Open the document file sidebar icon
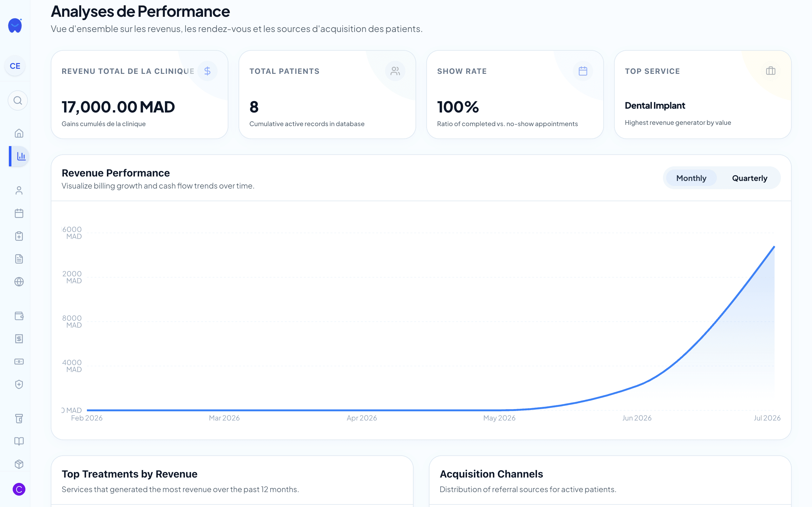This screenshot has width=812, height=507. pyautogui.click(x=19, y=259)
